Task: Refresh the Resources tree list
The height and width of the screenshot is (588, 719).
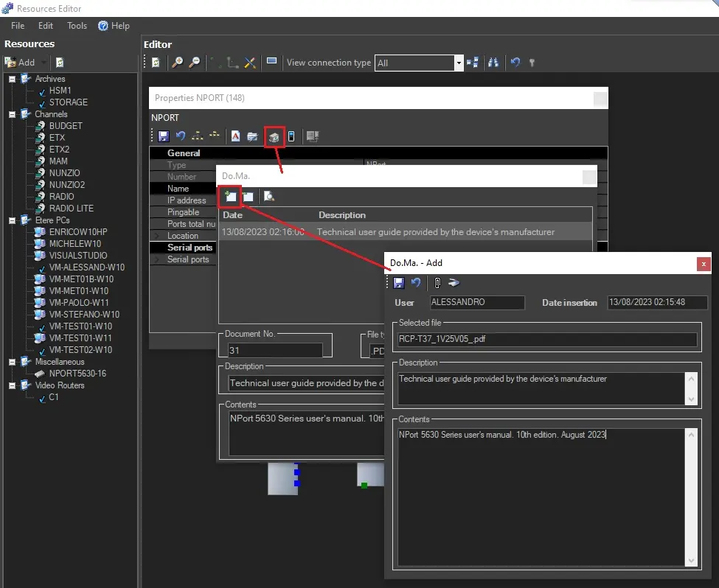Action: click(x=60, y=63)
